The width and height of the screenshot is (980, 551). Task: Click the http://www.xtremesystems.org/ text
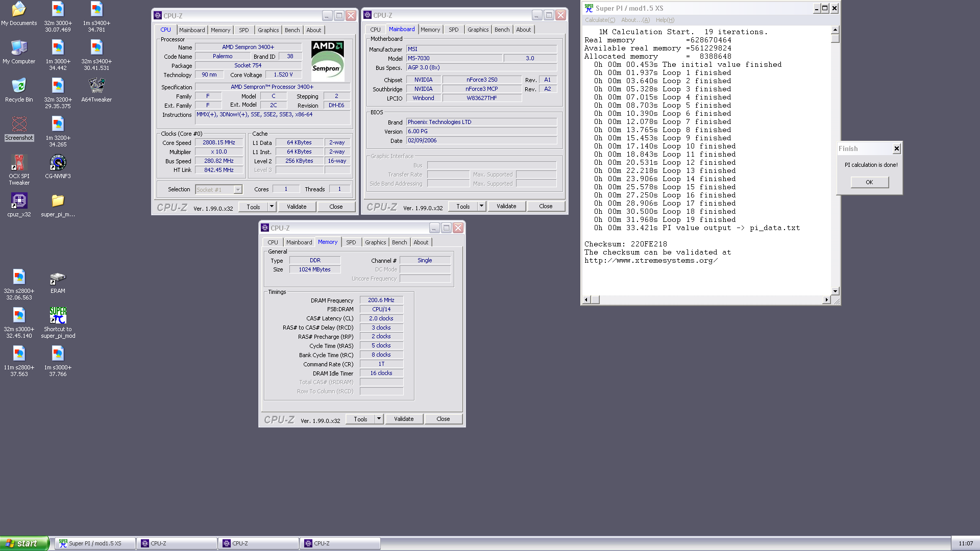click(651, 261)
